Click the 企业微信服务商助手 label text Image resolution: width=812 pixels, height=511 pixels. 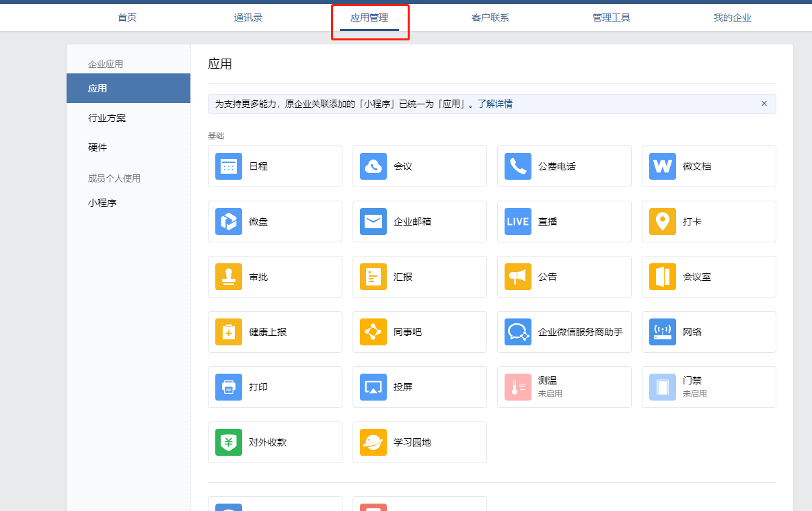pos(581,332)
